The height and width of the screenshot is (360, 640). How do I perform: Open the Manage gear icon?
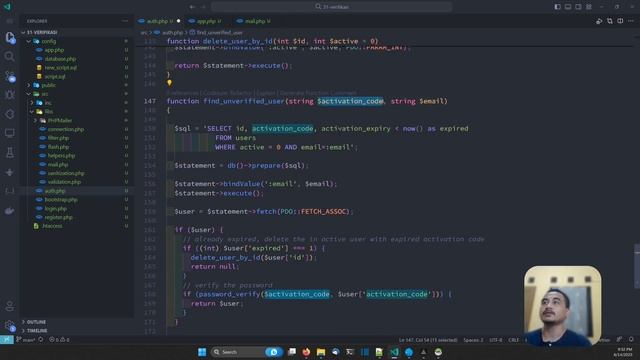pyautogui.click(x=10, y=325)
